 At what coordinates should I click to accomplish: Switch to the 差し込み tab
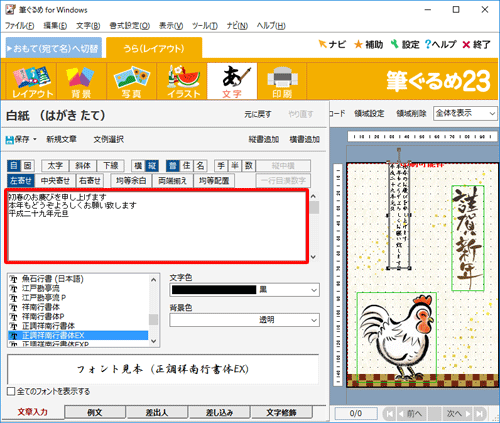(x=219, y=412)
